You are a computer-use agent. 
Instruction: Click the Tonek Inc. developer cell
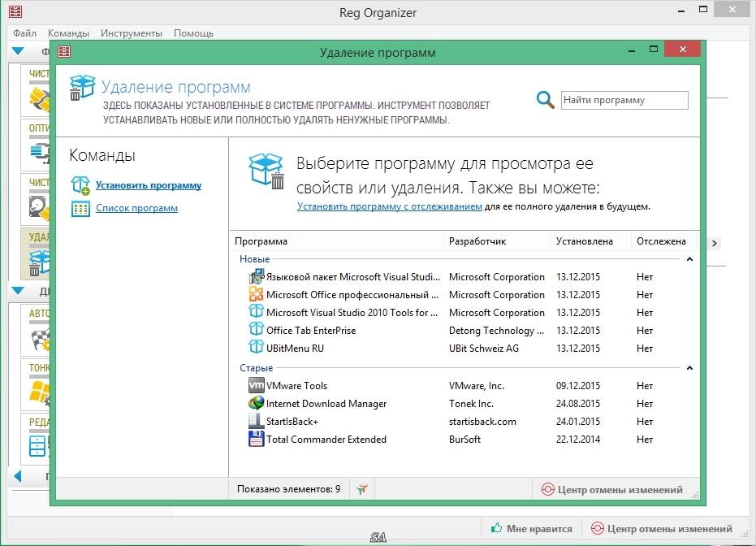[x=471, y=404]
